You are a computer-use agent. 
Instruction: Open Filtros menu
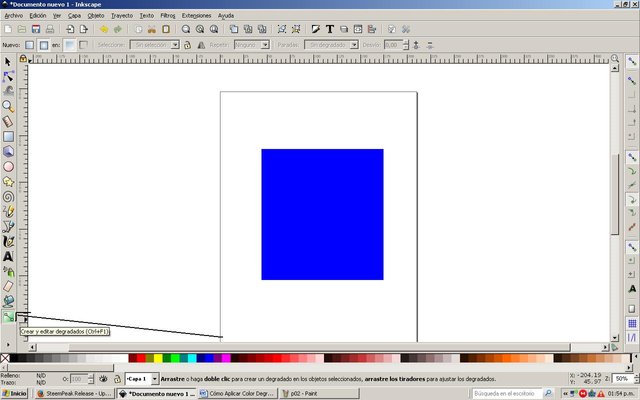coord(168,16)
